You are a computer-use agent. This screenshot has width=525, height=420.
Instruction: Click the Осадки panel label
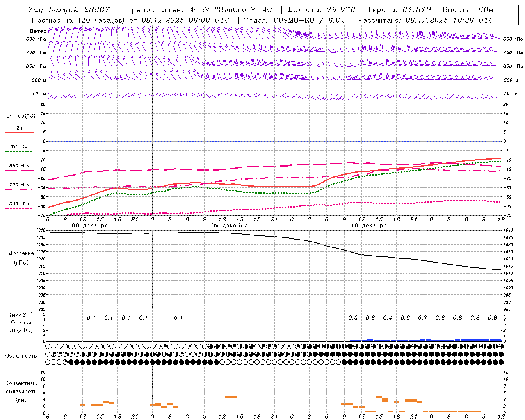[21, 322]
